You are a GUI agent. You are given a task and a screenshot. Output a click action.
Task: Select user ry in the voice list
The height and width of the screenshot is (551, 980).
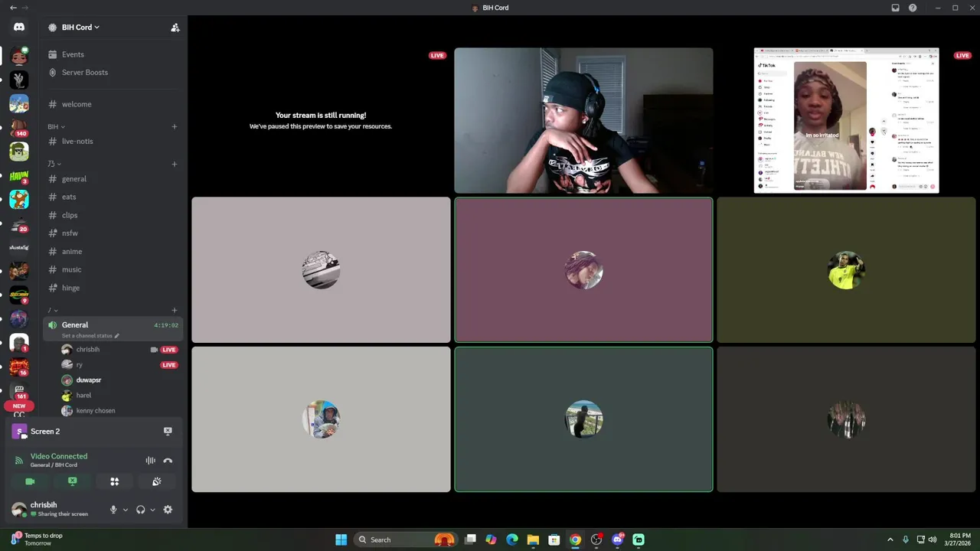coord(121,365)
